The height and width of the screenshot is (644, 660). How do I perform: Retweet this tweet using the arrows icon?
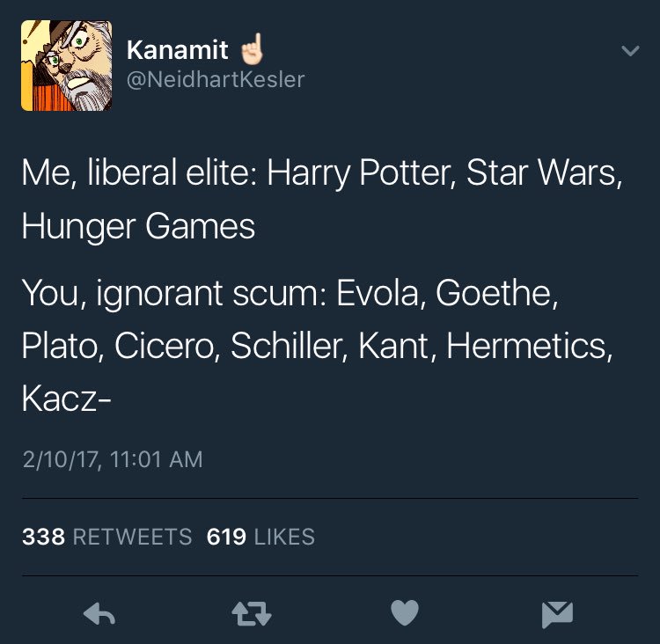click(252, 614)
